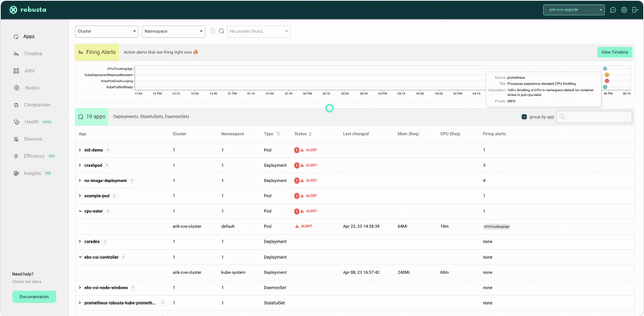Viewport: 644px width, 316px height.
Task: Open the chat support icon in header
Action: point(613,10)
